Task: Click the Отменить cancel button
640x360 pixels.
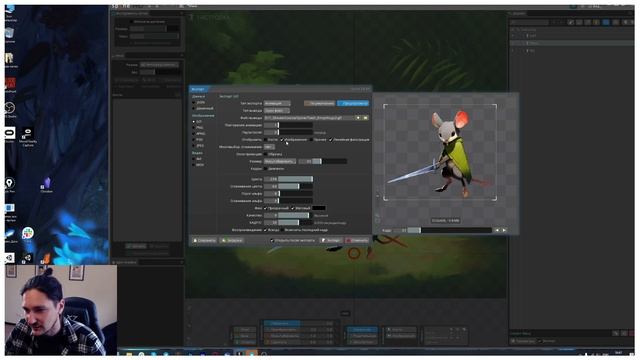Action: (357, 240)
